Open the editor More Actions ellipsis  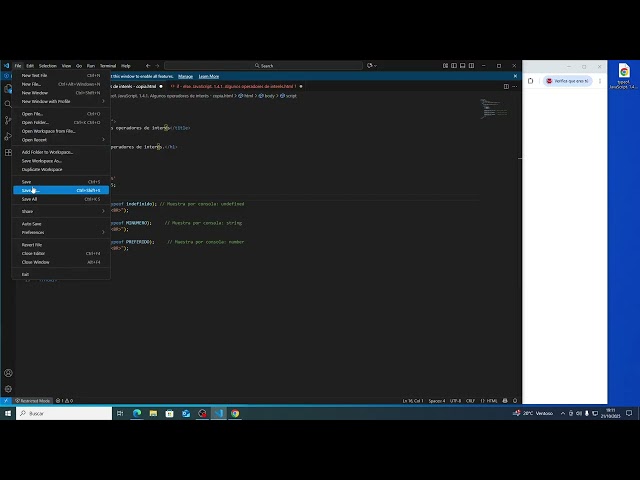pos(514,86)
